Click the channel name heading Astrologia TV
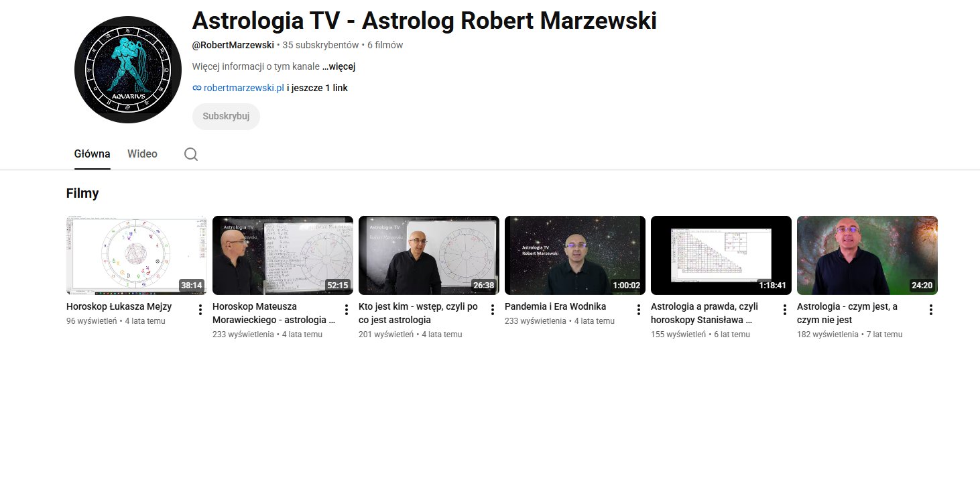980x480 pixels. click(424, 21)
